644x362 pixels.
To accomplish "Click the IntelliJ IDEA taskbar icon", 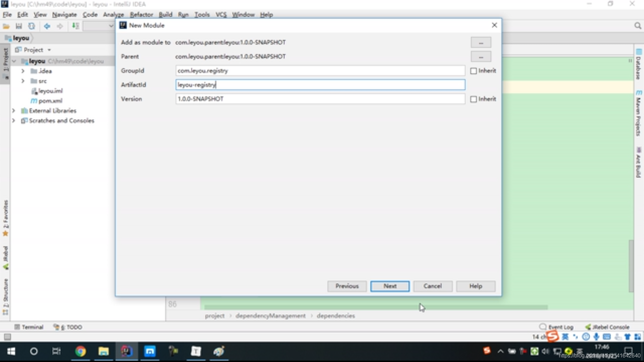I will (x=126, y=351).
